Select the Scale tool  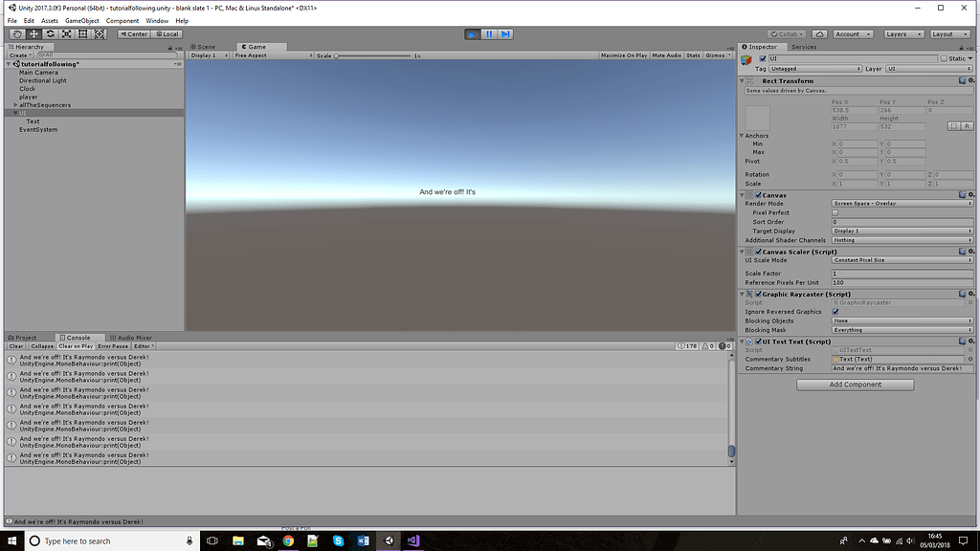(65, 33)
